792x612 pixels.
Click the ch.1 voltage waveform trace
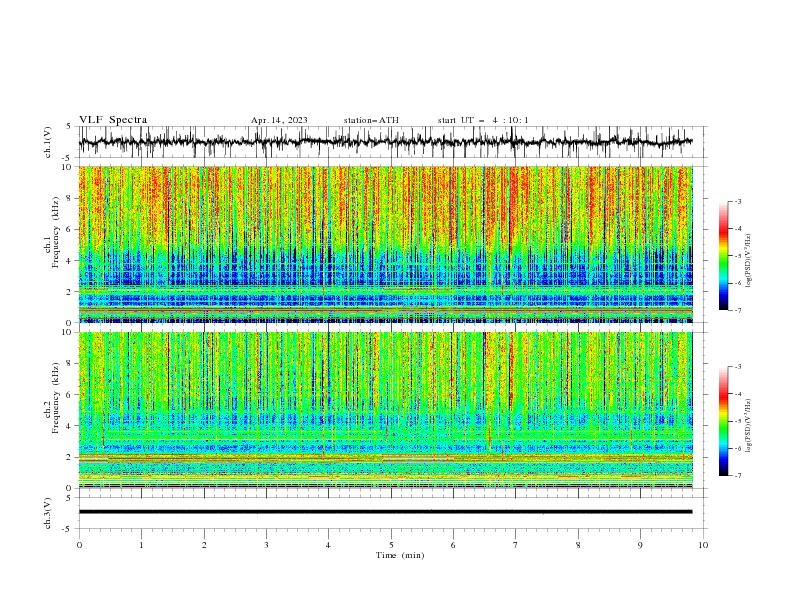pyautogui.click(x=385, y=142)
